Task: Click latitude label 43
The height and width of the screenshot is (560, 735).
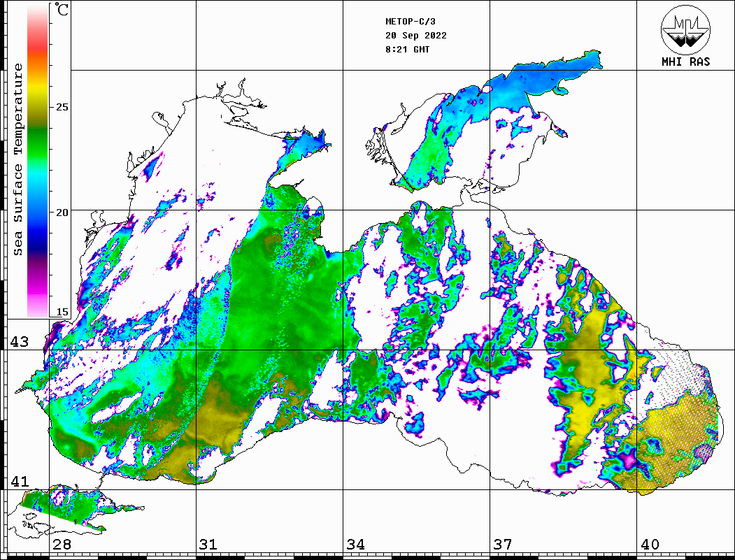Action: tap(19, 342)
